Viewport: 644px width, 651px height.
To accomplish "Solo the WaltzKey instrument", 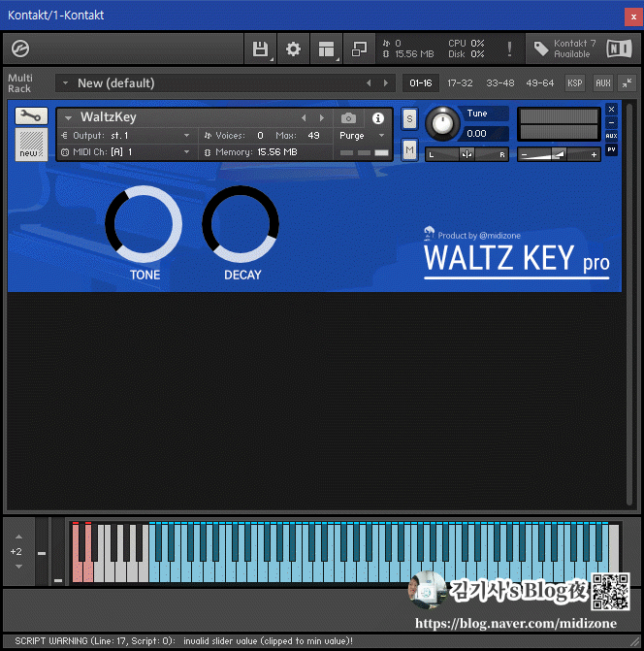I will 409,119.
